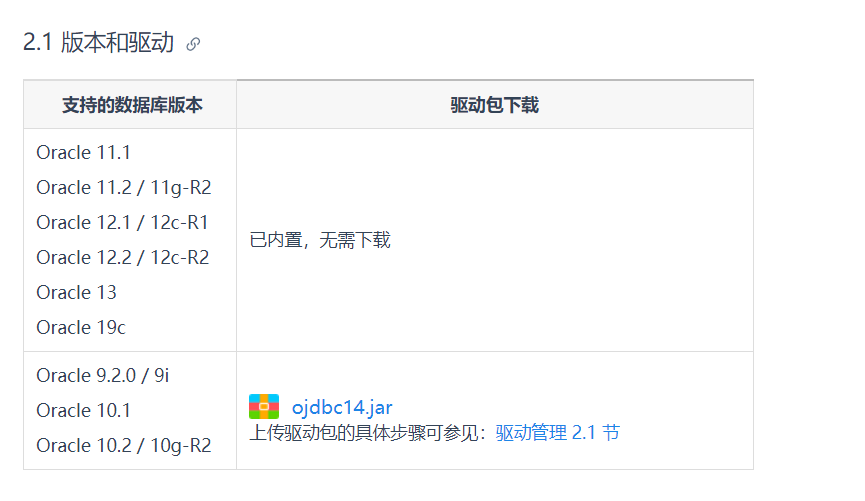Click the Oracle 13 version entry
This screenshot has height=501, width=865.
click(77, 292)
